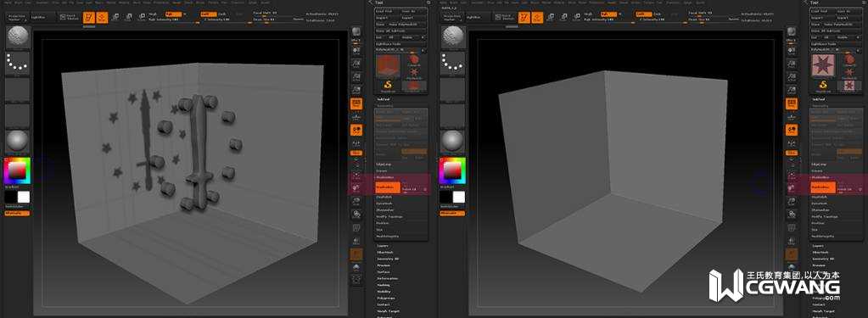
Task: Expand Modify Topology section in right Tool palette
Action: pyautogui.click(x=824, y=217)
